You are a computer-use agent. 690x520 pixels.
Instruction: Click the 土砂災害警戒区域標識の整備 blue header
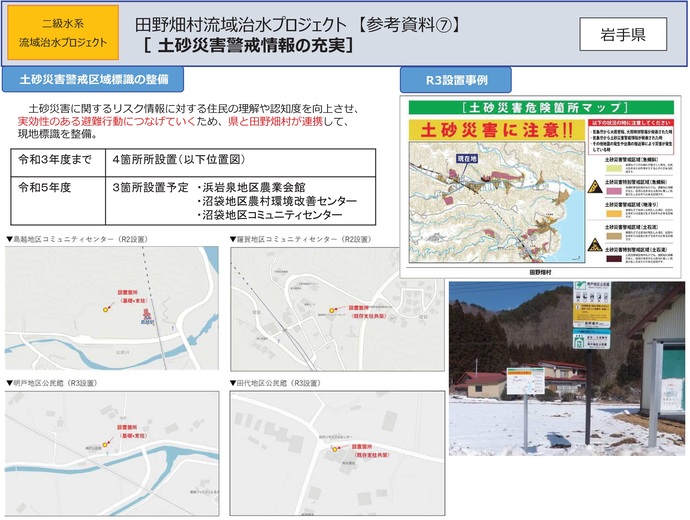coord(93,80)
